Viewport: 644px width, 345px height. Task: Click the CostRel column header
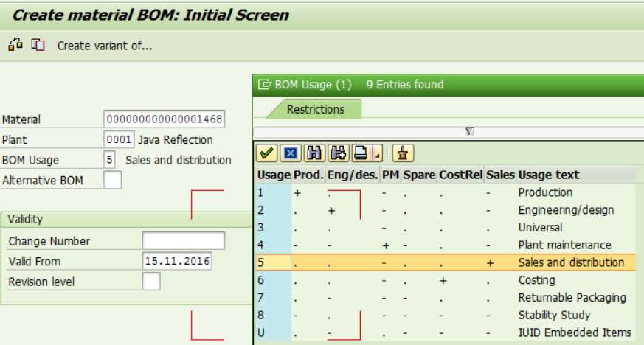(461, 175)
